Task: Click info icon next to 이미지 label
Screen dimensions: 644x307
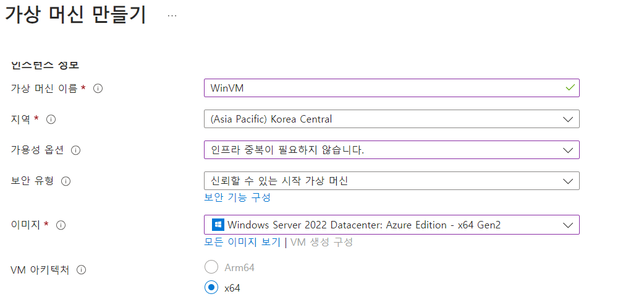Action: [61, 225]
